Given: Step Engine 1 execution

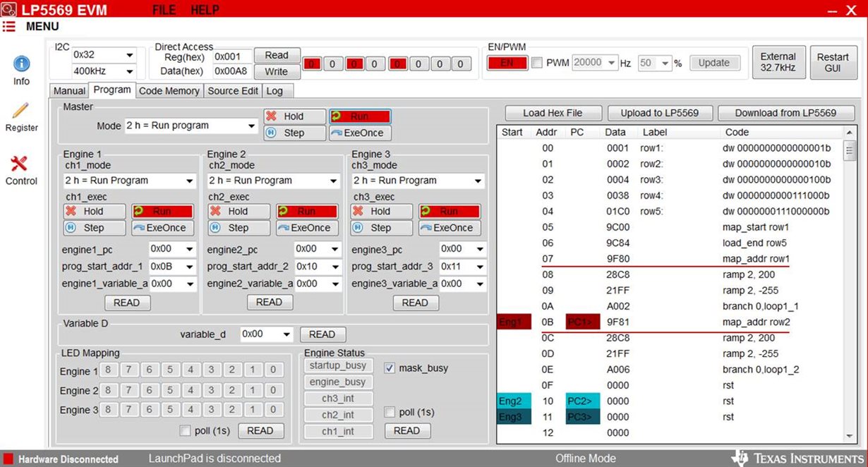Looking at the screenshot, I should click(x=95, y=228).
